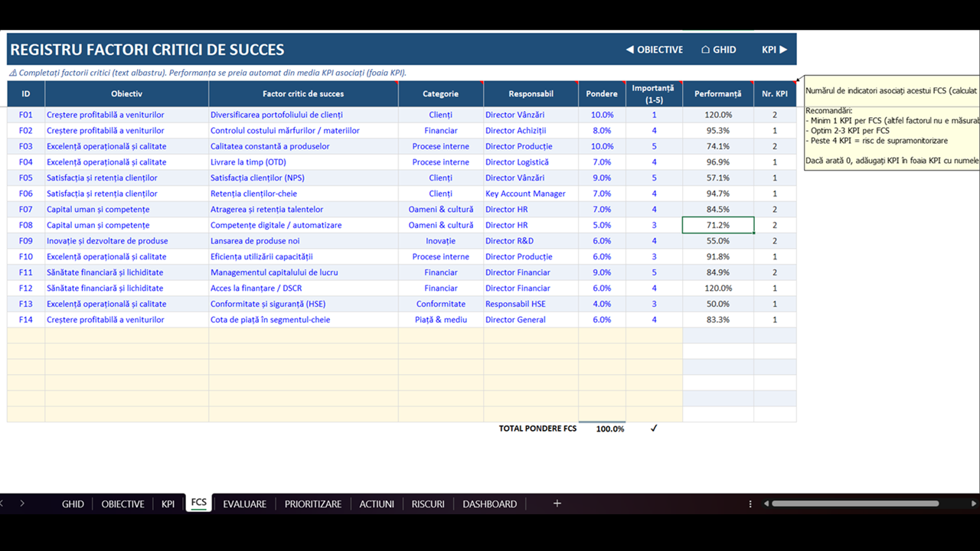Select the Nr. KPI column header

[x=775, y=94]
